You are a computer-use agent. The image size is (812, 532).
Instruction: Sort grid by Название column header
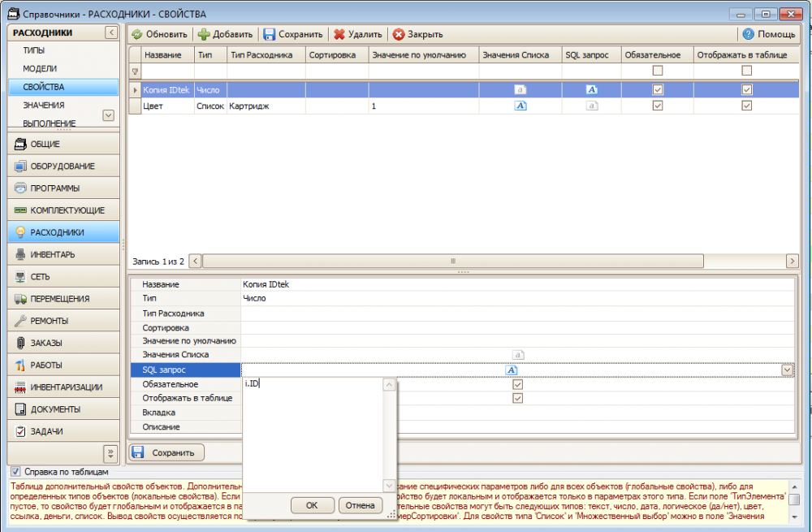168,55
